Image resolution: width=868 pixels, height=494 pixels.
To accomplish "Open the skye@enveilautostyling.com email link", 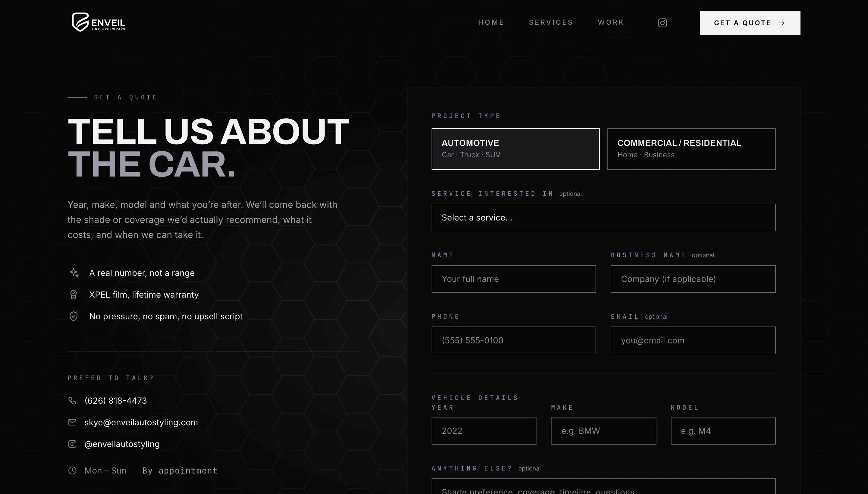I will click(x=141, y=422).
